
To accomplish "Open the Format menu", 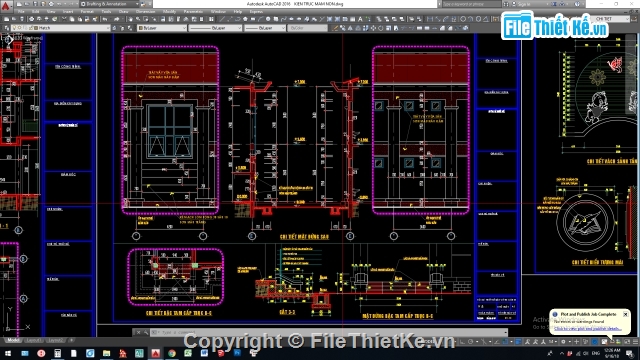I will tap(87, 12).
